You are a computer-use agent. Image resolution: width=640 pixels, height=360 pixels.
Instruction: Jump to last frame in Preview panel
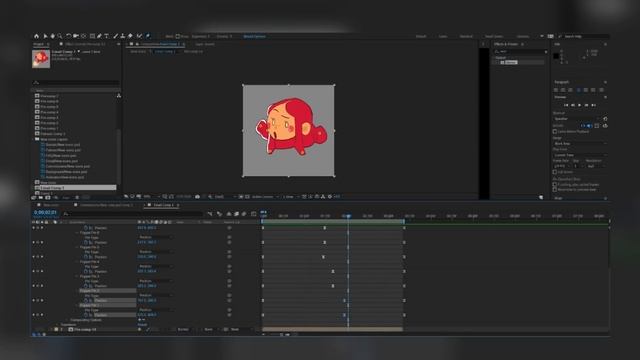pos(593,105)
